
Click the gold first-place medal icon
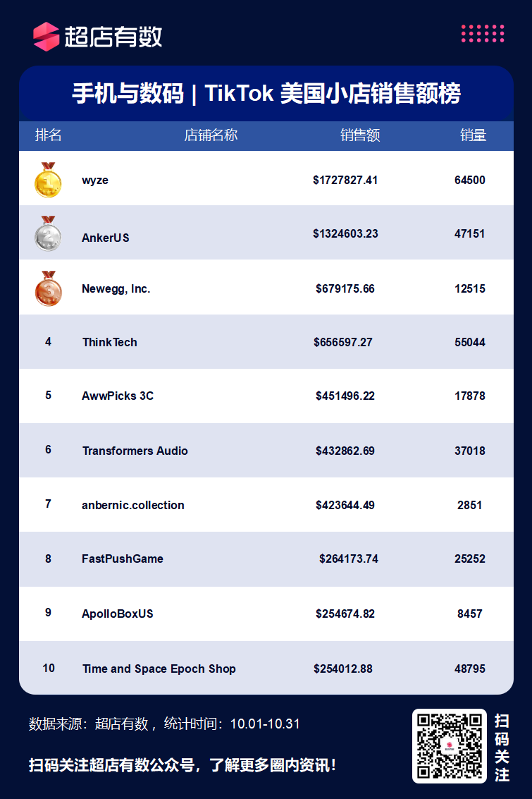48,180
